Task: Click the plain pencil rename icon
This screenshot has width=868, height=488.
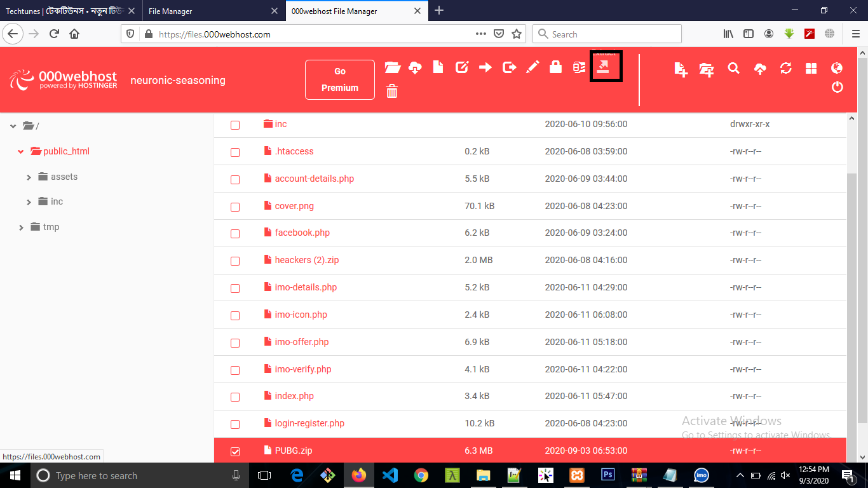Action: point(532,67)
